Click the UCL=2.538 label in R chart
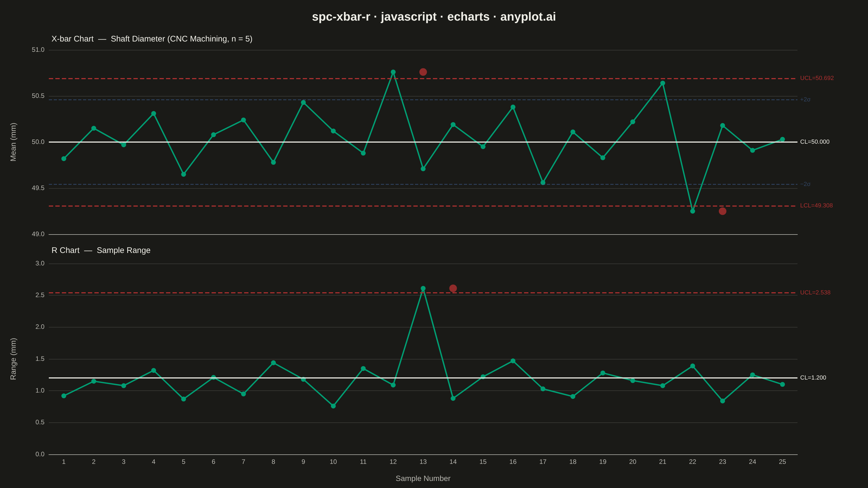The image size is (868, 488). 815,293
